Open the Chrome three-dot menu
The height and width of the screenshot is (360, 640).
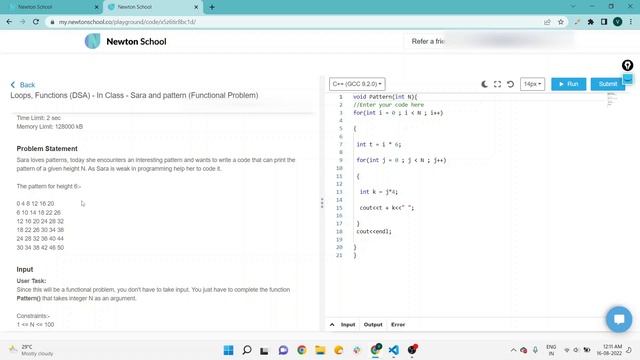[631, 22]
